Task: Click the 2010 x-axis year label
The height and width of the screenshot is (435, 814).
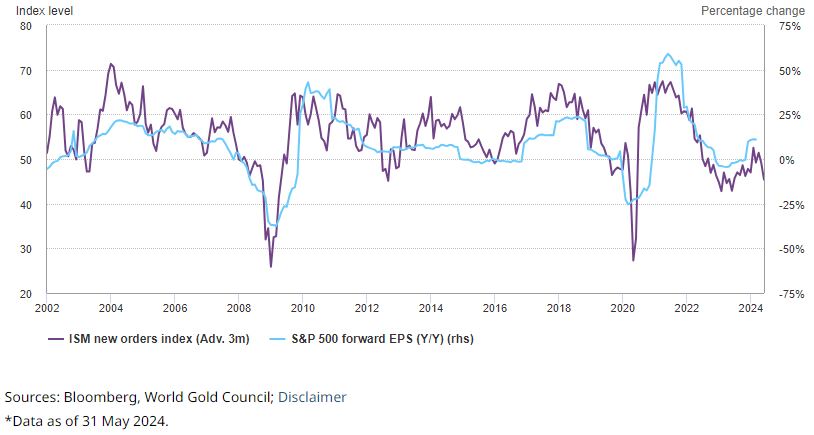Action: 303,307
